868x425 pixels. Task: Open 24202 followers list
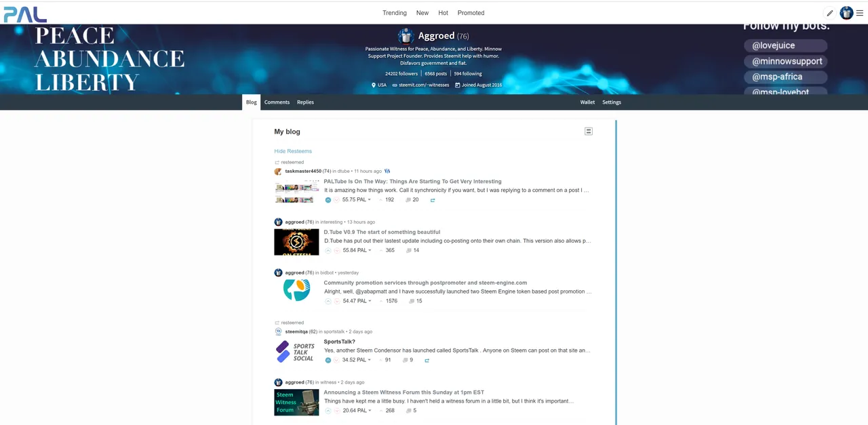pos(401,73)
